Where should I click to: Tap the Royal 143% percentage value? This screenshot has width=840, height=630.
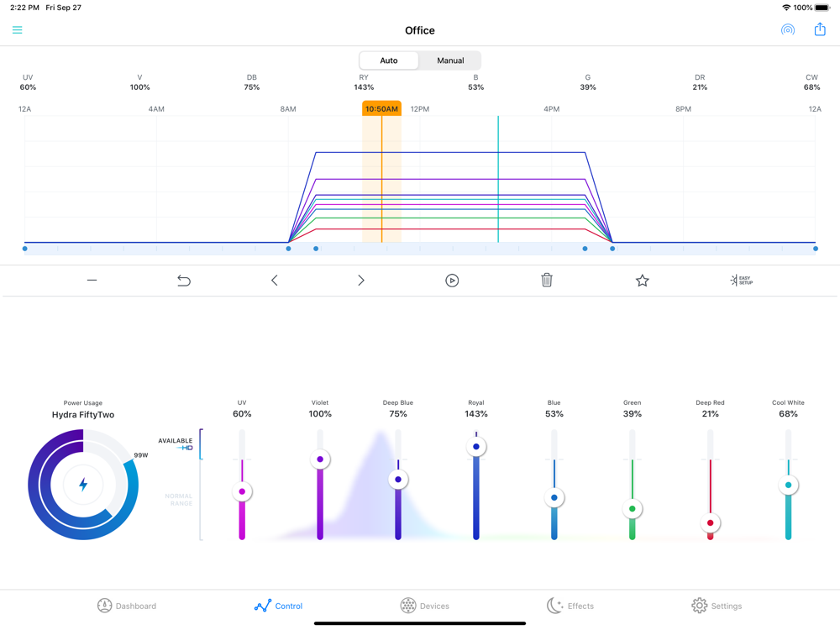point(476,414)
